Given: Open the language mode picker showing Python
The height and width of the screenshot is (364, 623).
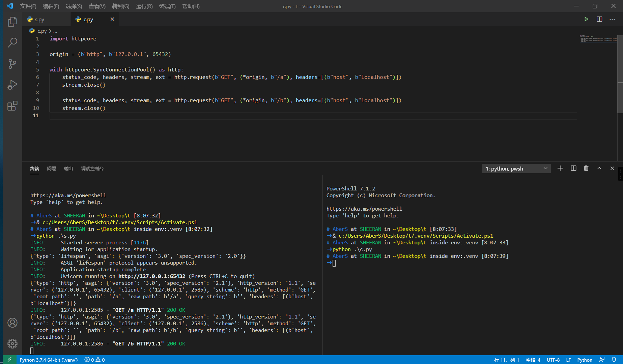Looking at the screenshot, I should point(585,360).
